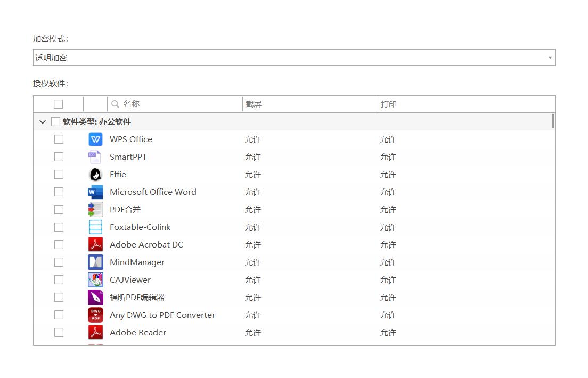Screen dimensions: 588x378
Task: Click the Effie app icon
Action: click(95, 175)
